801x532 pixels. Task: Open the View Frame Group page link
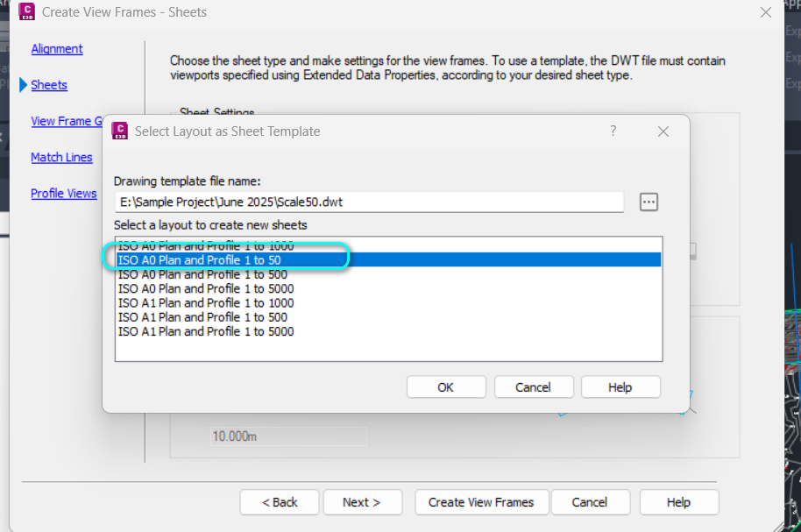pos(67,121)
